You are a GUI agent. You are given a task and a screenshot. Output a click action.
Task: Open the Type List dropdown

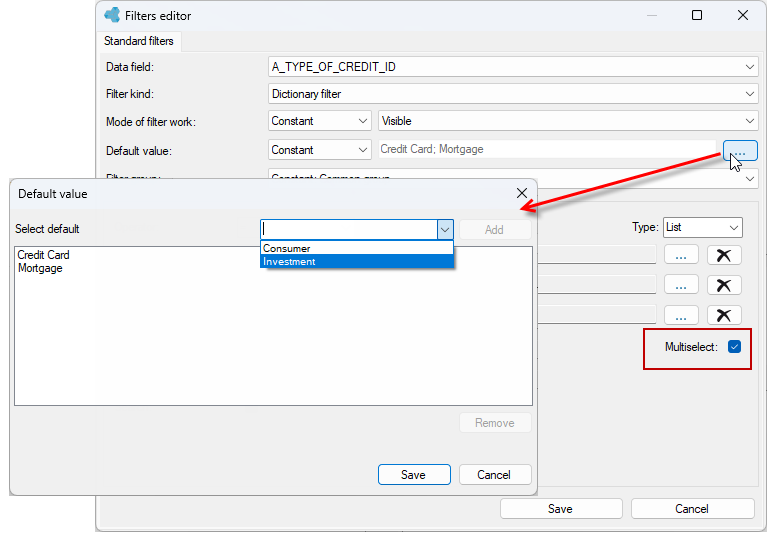[x=703, y=227]
